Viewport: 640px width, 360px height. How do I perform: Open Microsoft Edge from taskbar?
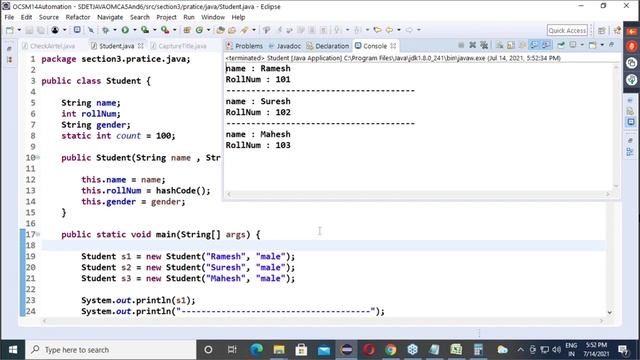257,350
